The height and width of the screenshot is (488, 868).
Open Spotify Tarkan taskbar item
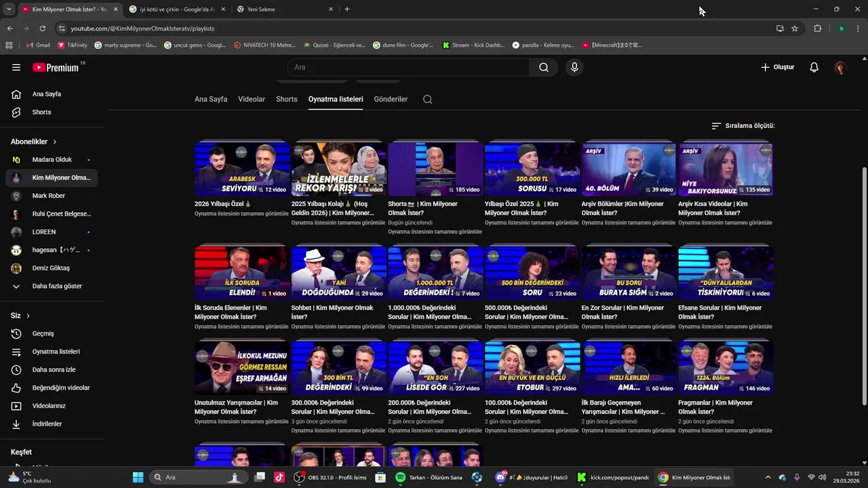click(x=429, y=477)
